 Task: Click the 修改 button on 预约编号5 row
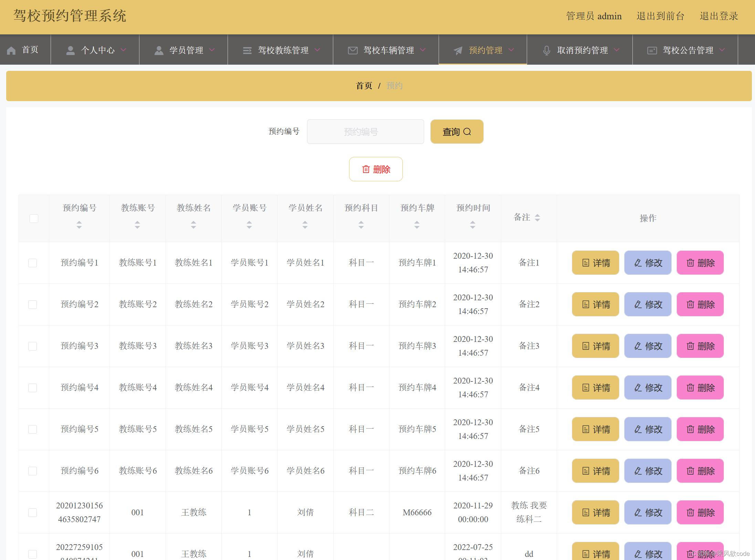pyautogui.click(x=648, y=429)
